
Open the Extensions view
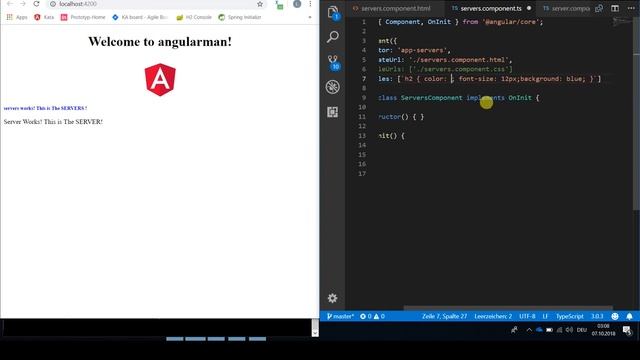click(x=333, y=112)
